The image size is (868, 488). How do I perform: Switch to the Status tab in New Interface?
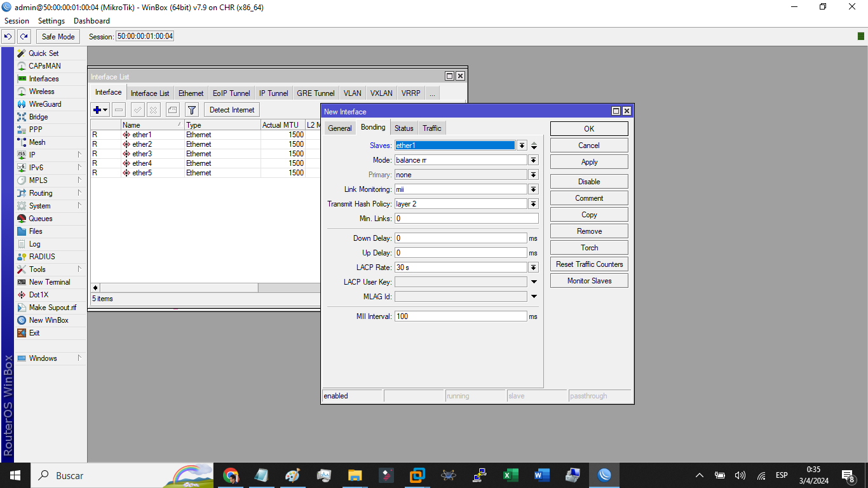404,128
